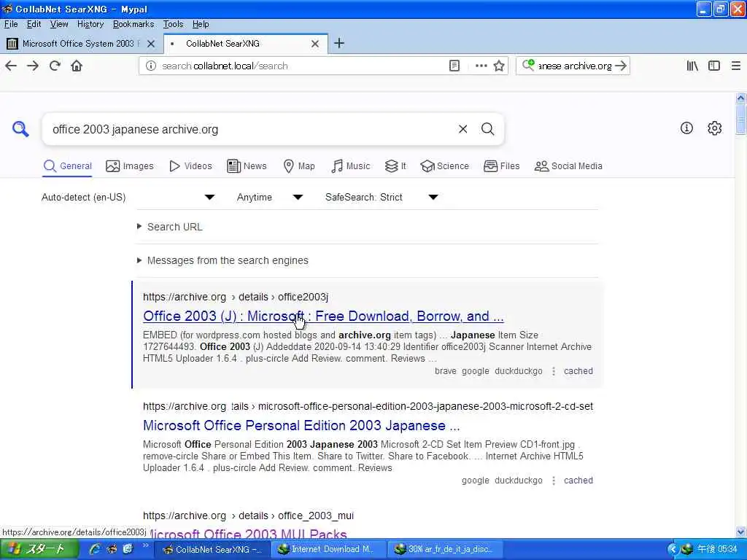This screenshot has height=560, width=747.
Task: Click in the SearXNG search query field
Action: click(x=250, y=129)
